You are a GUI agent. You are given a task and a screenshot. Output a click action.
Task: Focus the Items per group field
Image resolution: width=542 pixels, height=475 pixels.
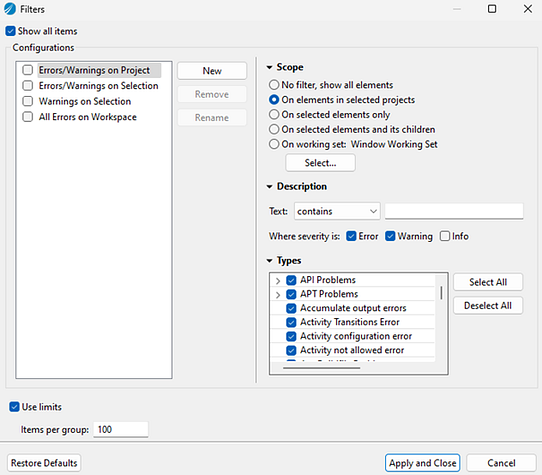[x=121, y=429]
